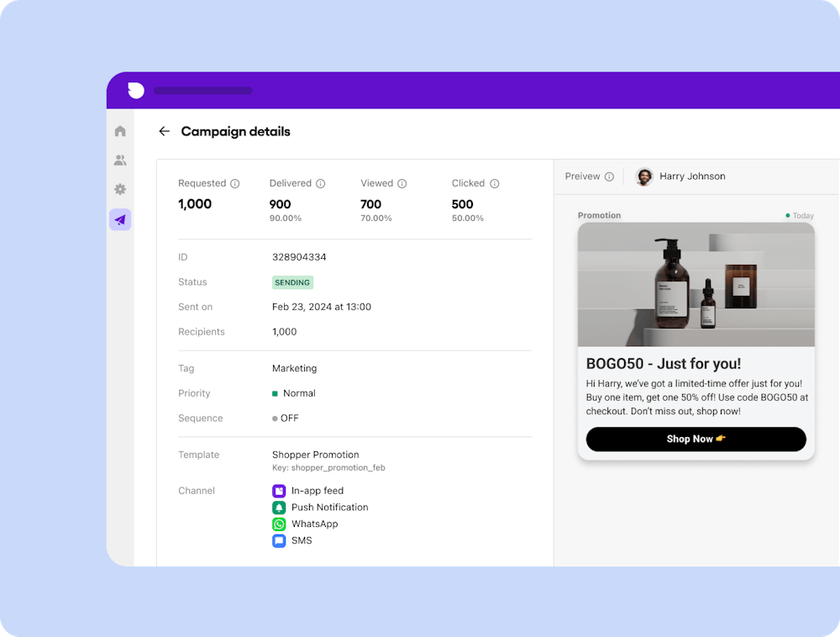
Task: Switch to the Promotion feed item
Action: click(599, 215)
